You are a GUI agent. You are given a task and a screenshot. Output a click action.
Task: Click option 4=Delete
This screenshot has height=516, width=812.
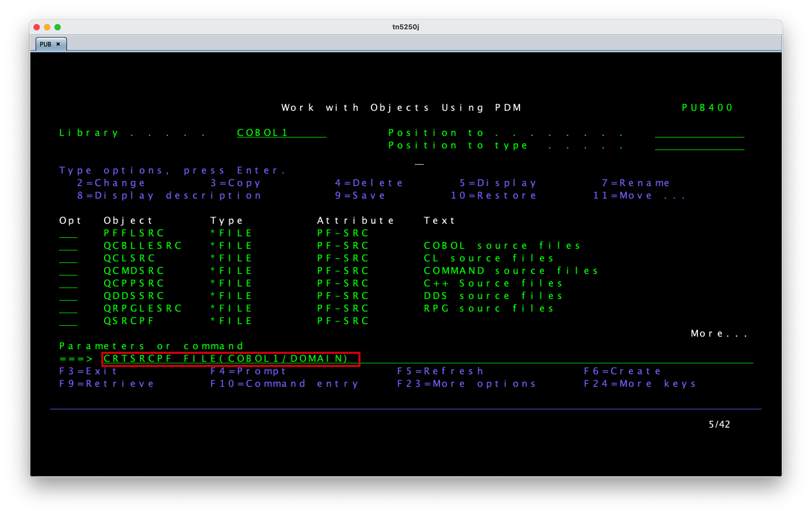[x=369, y=183]
